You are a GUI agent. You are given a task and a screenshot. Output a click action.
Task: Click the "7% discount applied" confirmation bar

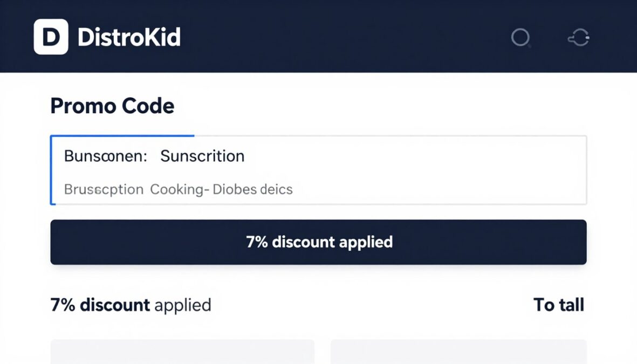pyautogui.click(x=318, y=242)
